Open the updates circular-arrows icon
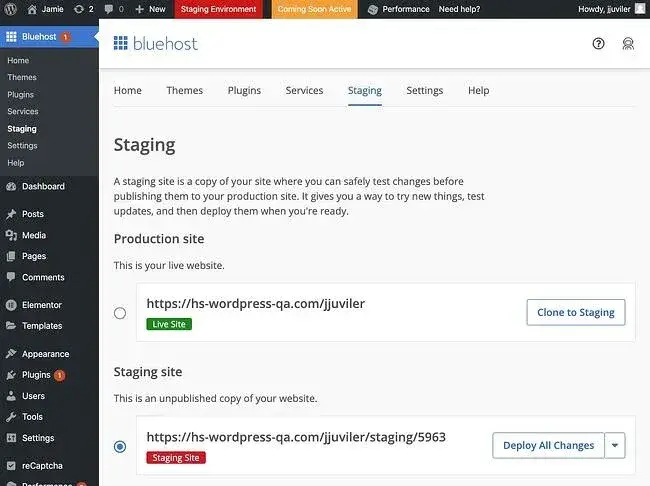 [79, 9]
